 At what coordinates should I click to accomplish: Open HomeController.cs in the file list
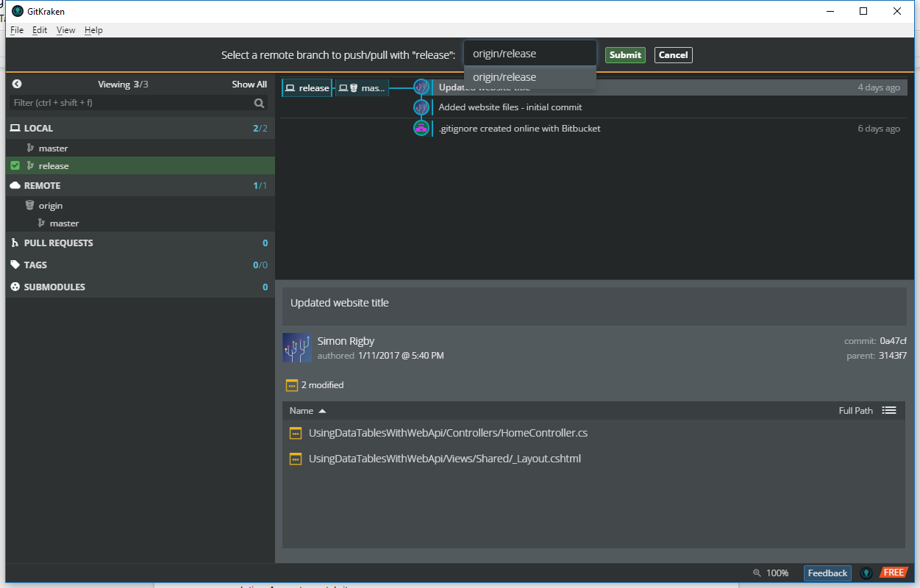coord(448,433)
